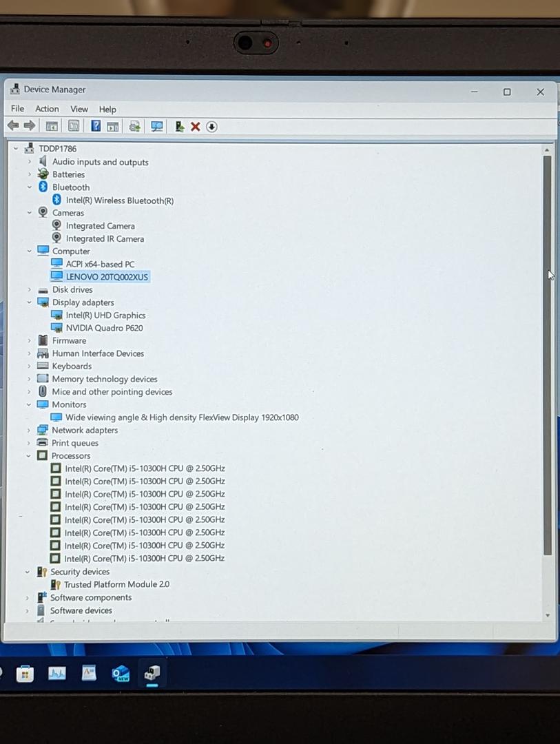Collapse the TDDP1786 root node

pos(16,149)
